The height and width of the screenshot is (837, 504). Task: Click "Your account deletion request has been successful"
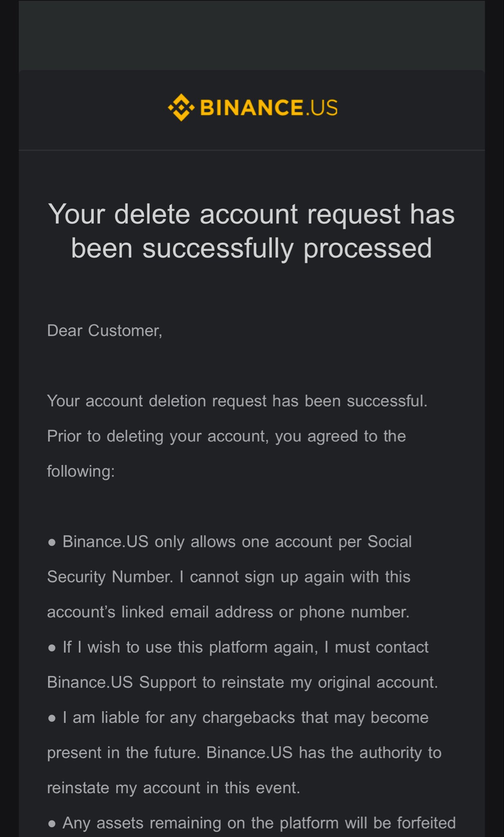coord(237,401)
